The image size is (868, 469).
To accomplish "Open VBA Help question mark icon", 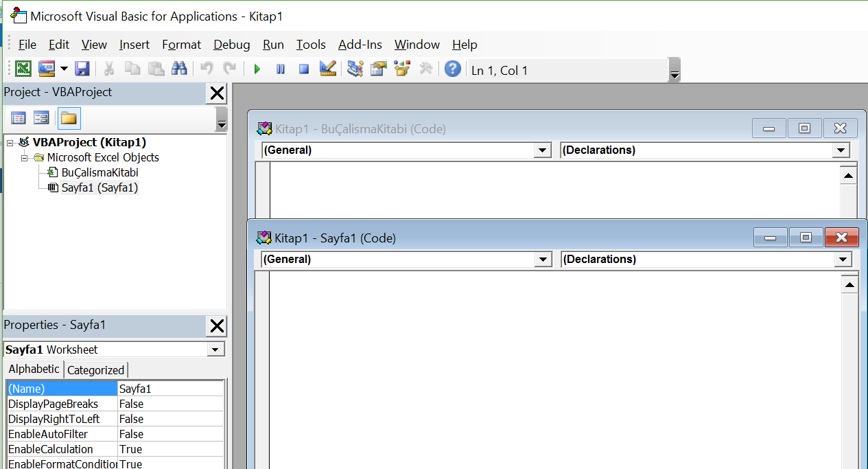I will pyautogui.click(x=452, y=69).
